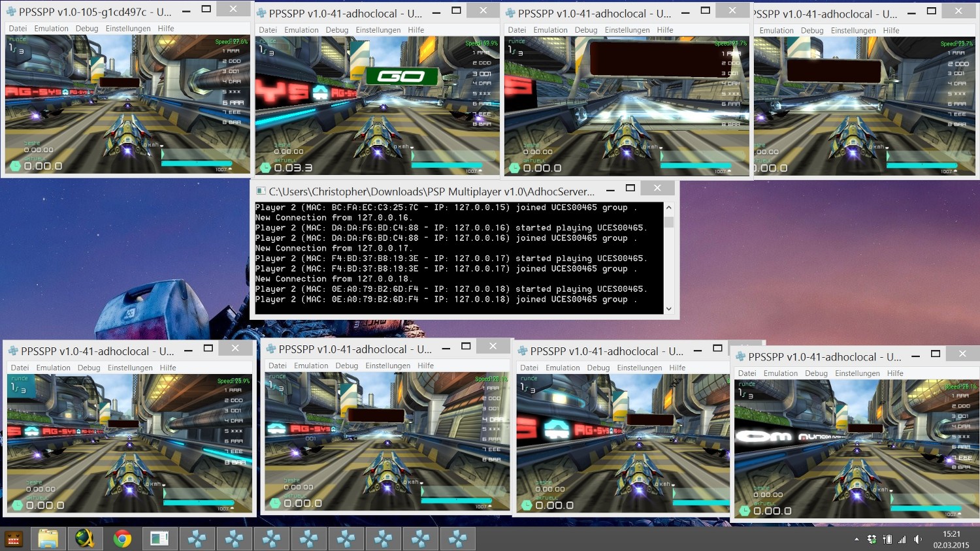Click the yellow Q application taskbar icon
Image resolution: width=980 pixels, height=551 pixels.
pos(85,539)
